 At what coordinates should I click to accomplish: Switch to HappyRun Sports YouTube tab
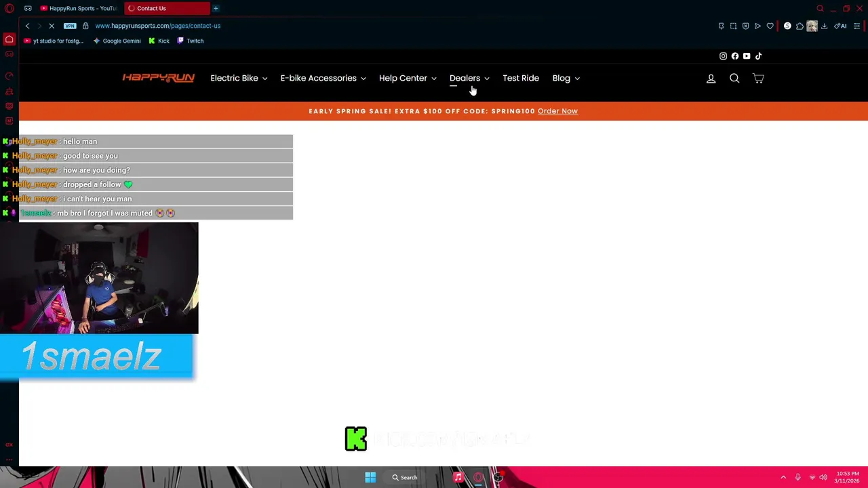[x=79, y=8]
